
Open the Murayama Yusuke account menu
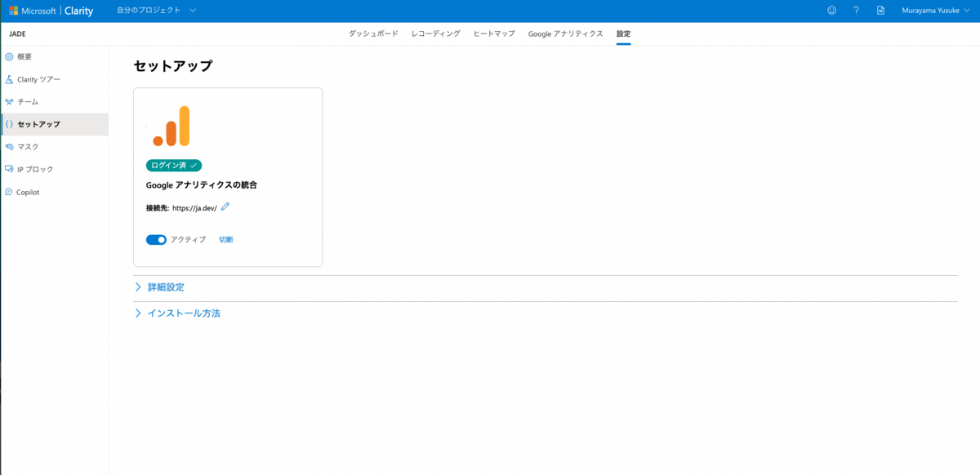coord(936,11)
